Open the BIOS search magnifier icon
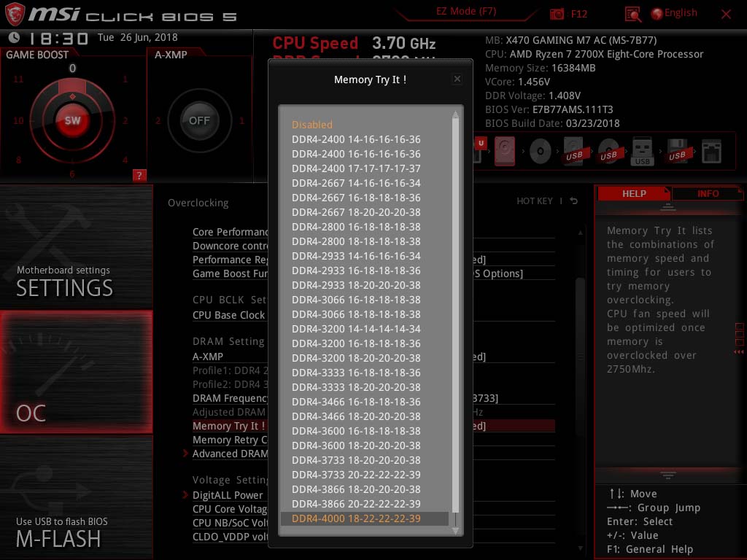 click(632, 15)
